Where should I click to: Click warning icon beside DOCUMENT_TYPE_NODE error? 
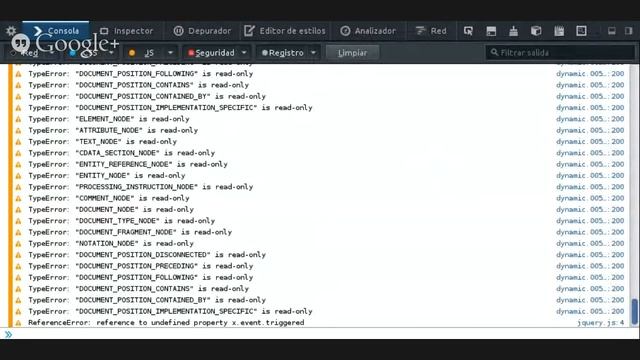pos(18,221)
